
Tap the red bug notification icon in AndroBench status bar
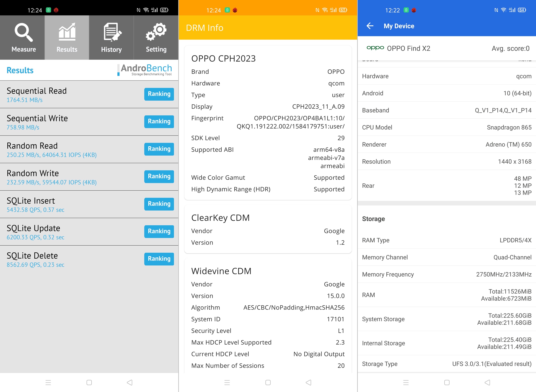tap(56, 10)
